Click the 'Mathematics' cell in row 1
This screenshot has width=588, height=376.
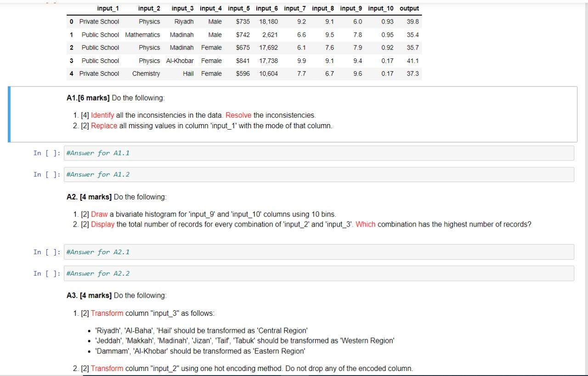[143, 34]
